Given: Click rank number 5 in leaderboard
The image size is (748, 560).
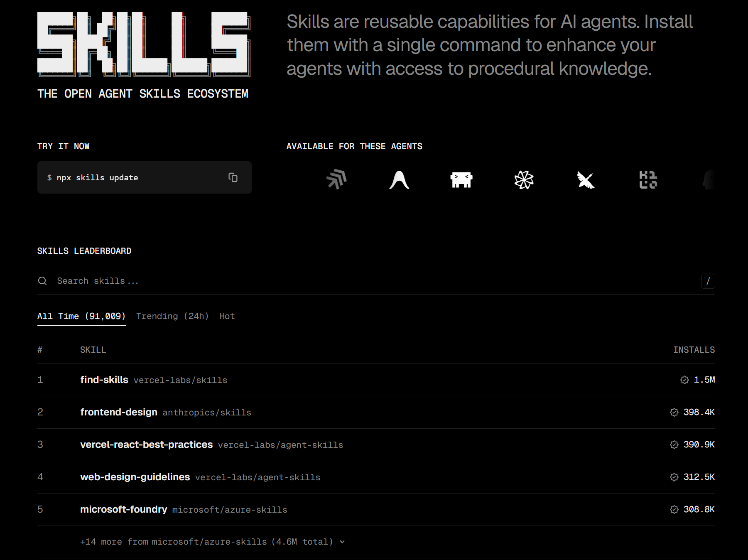Looking at the screenshot, I should coord(40,509).
